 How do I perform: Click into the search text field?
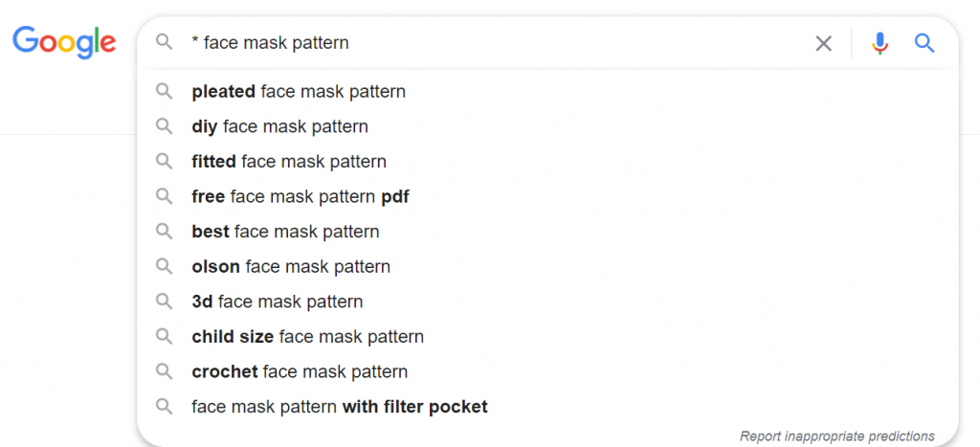coord(479,43)
